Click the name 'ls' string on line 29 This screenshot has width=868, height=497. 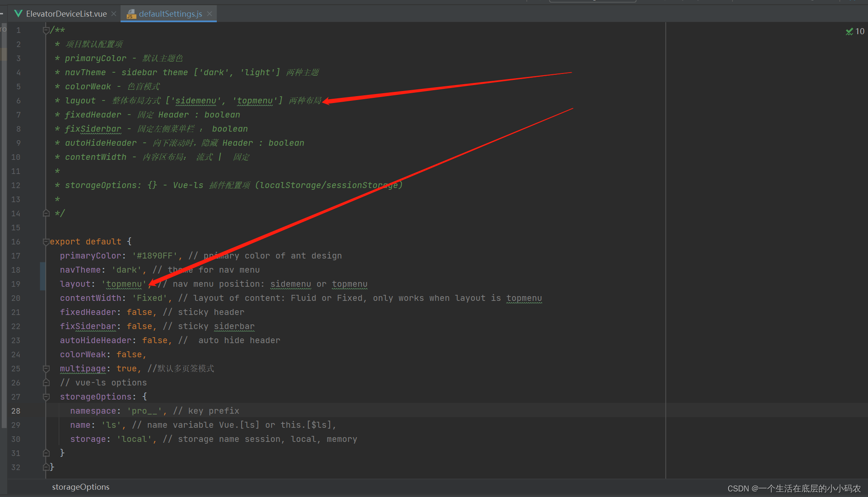(111, 425)
